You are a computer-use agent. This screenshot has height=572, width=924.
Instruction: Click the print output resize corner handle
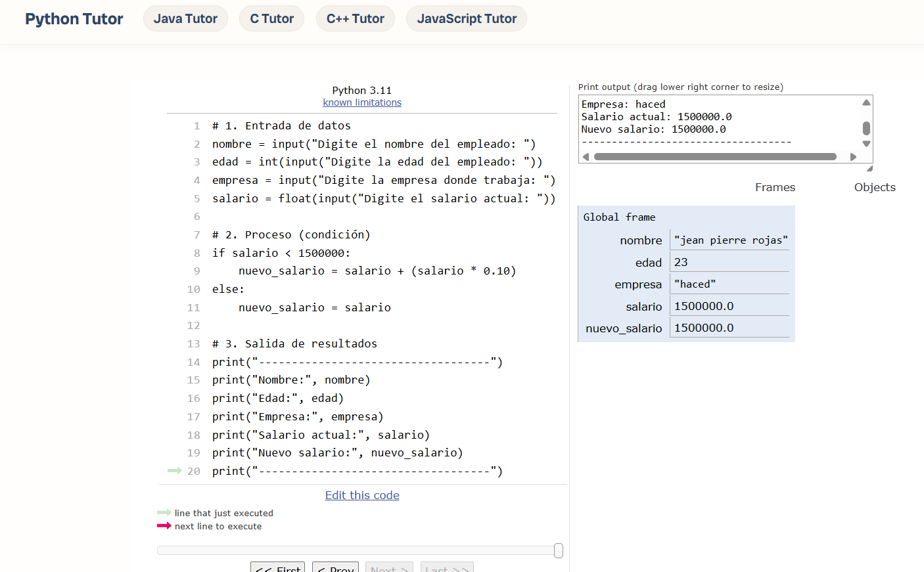click(869, 169)
